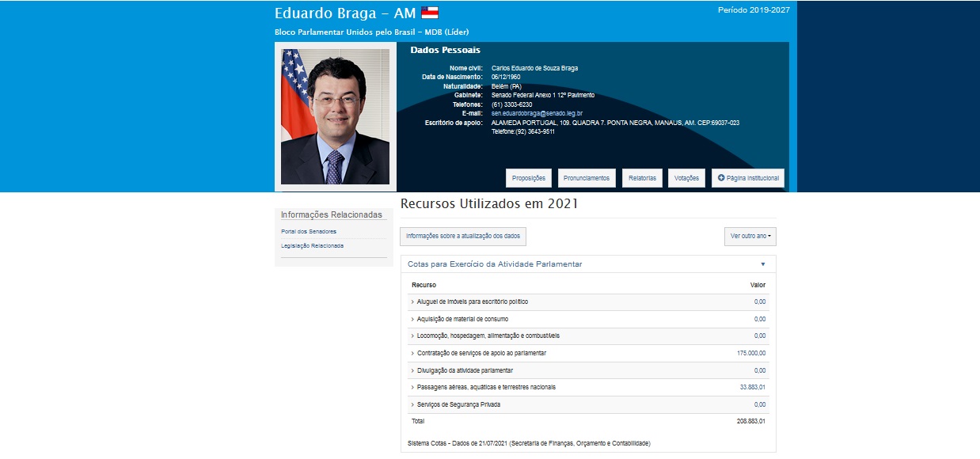
Task: Click Informações sobre a atualização dos dados
Action: [463, 237]
